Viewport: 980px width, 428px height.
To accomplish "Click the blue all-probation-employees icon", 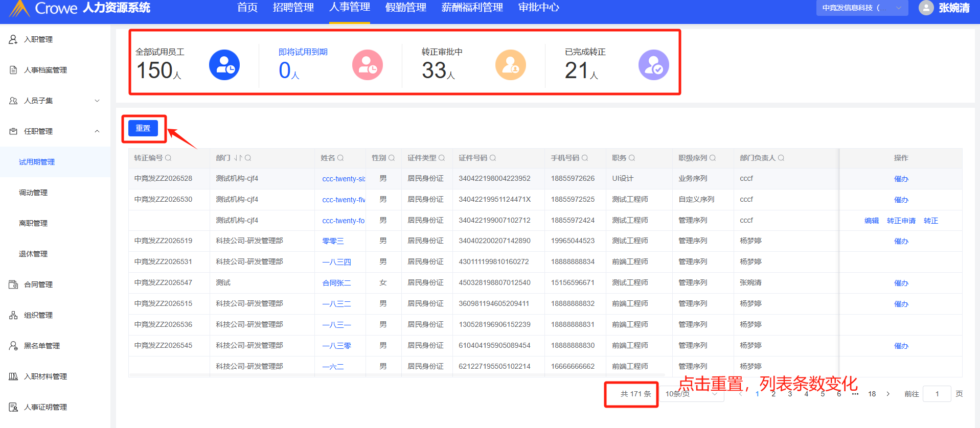I will [224, 65].
